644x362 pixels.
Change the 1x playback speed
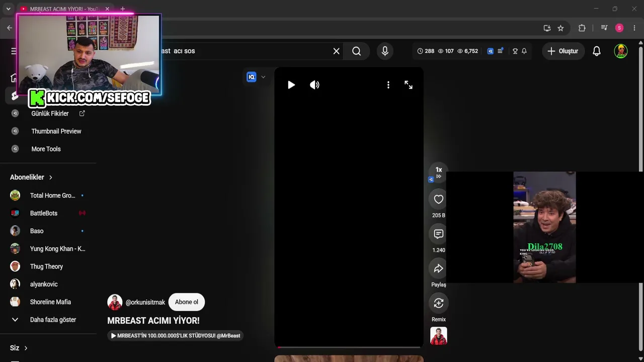tap(439, 171)
